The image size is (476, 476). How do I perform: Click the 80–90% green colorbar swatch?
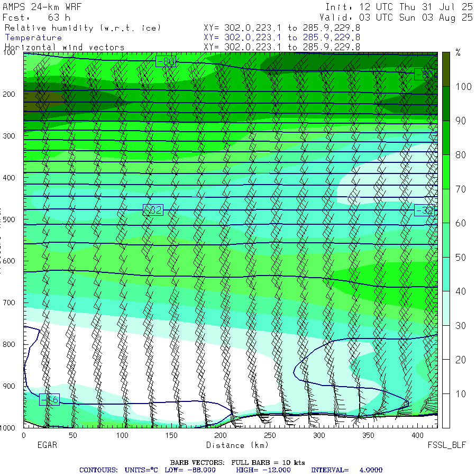[446, 138]
